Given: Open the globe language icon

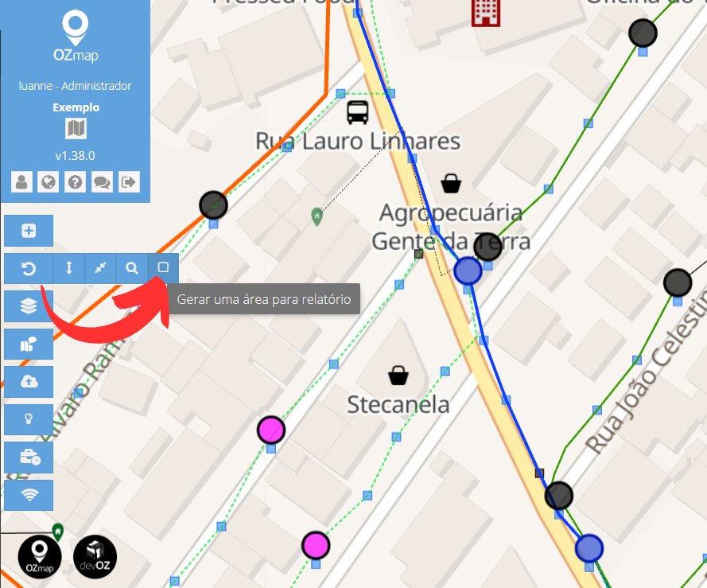Looking at the screenshot, I should pos(49,182).
